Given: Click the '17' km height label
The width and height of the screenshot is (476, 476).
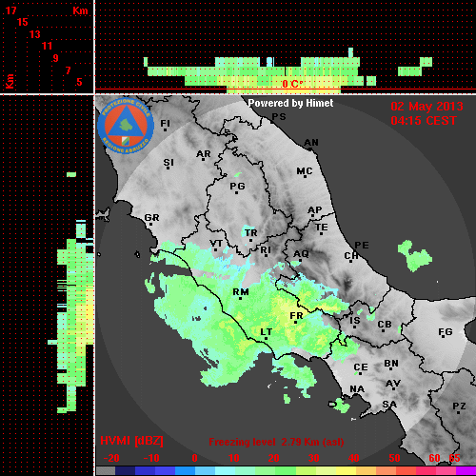Looking at the screenshot, I should pos(10,10).
